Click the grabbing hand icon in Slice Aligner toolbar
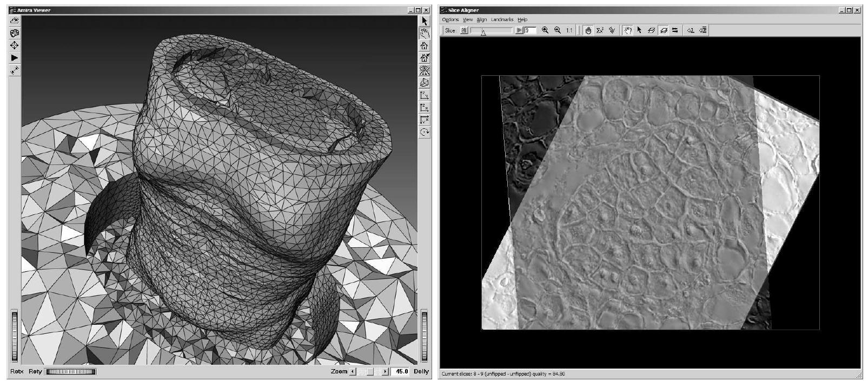This screenshot has height=381, width=868. 588,31
